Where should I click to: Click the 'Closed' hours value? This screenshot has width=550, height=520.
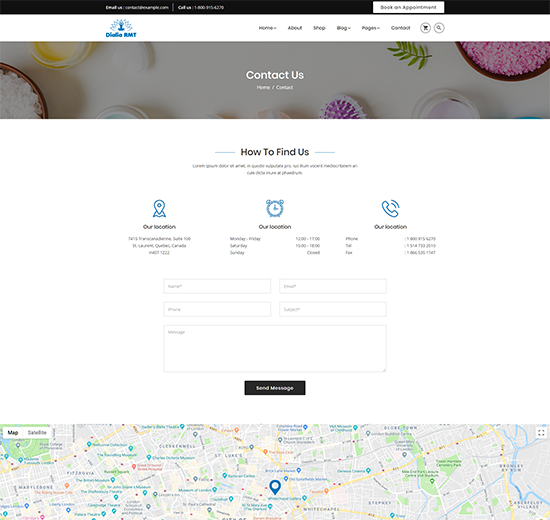pos(313,253)
